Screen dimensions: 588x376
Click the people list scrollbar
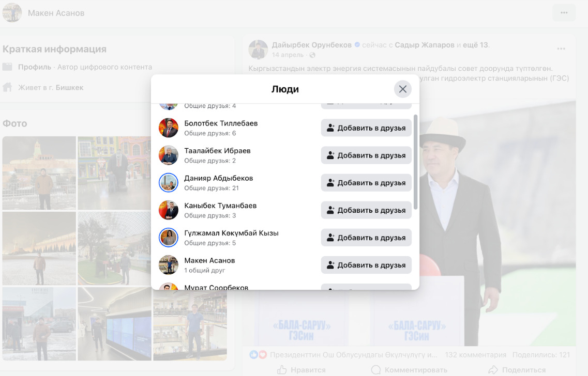415,162
